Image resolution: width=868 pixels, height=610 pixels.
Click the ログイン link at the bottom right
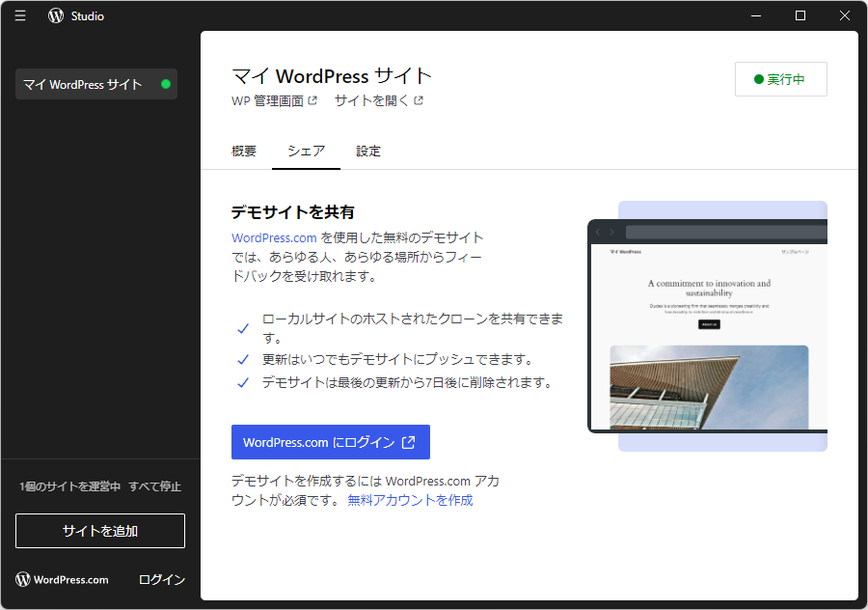click(160, 579)
